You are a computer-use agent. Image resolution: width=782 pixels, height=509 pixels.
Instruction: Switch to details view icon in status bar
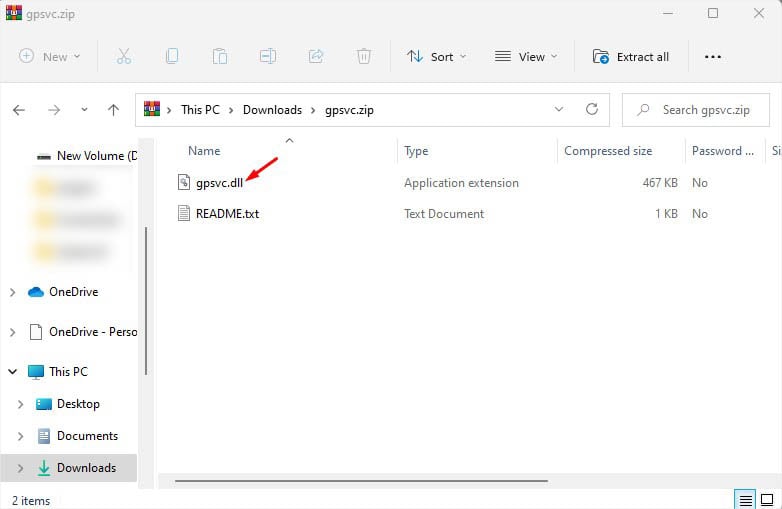(745, 499)
